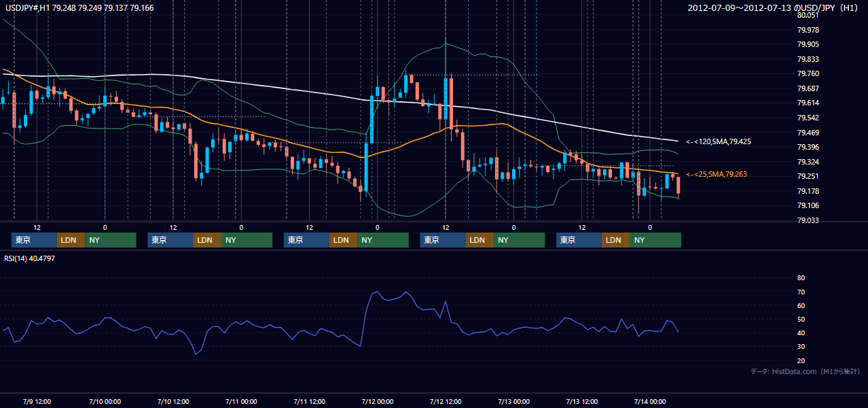Select the 7/12 00:00 time axis label
This screenshot has height=408, width=868.
[378, 401]
